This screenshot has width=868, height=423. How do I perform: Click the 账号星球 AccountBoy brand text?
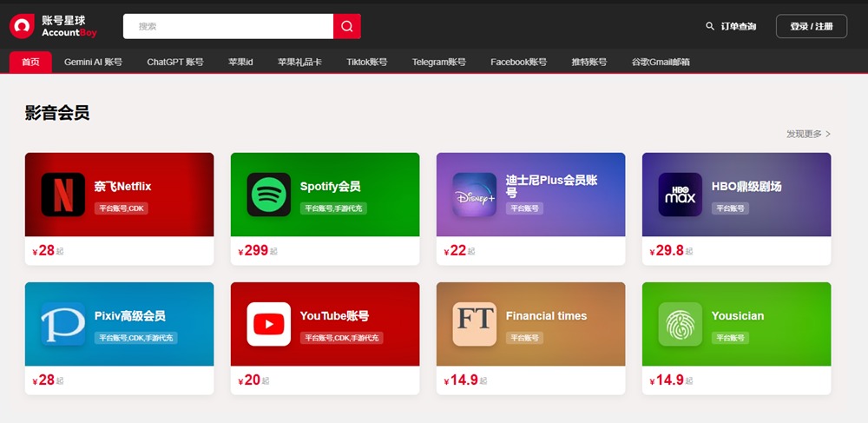[x=69, y=26]
